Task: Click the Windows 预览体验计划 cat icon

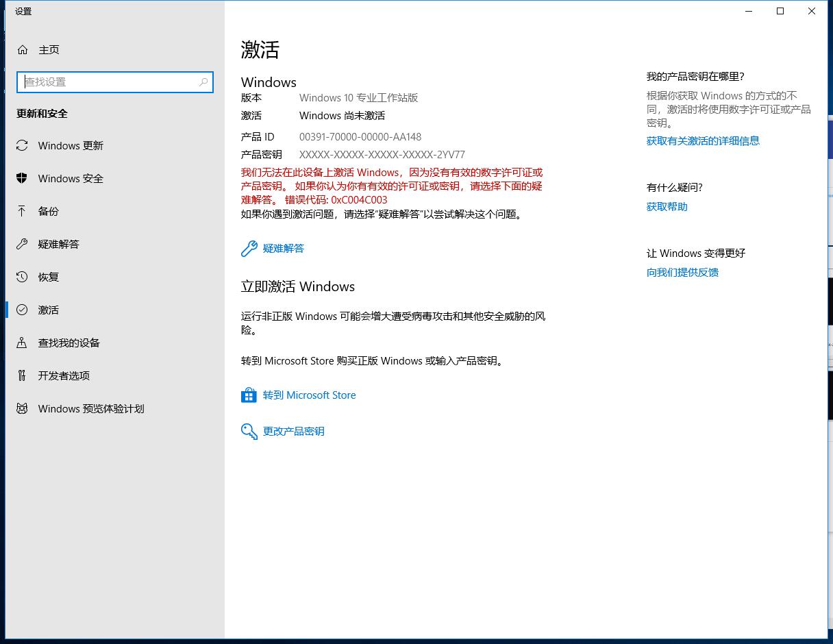Action: point(22,409)
